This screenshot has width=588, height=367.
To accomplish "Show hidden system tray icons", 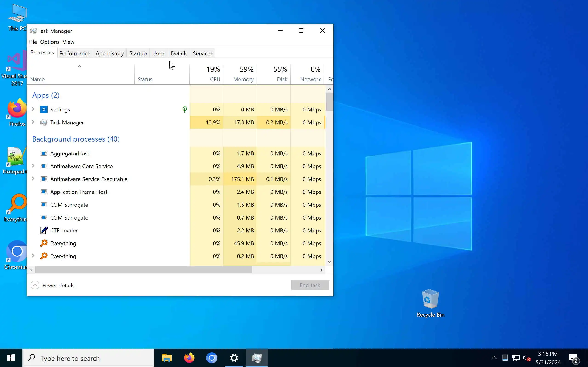I will pyautogui.click(x=494, y=358).
